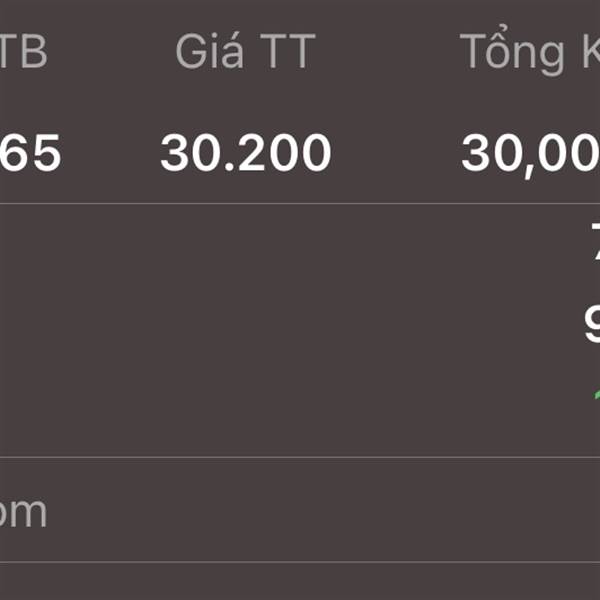
Task: Select the average price value ending in 65
Action: click(x=30, y=152)
